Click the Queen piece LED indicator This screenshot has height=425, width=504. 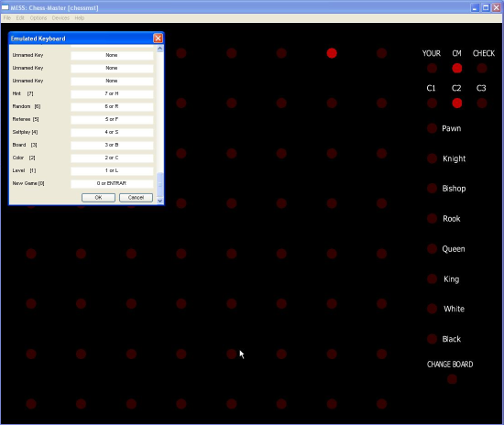coord(432,248)
